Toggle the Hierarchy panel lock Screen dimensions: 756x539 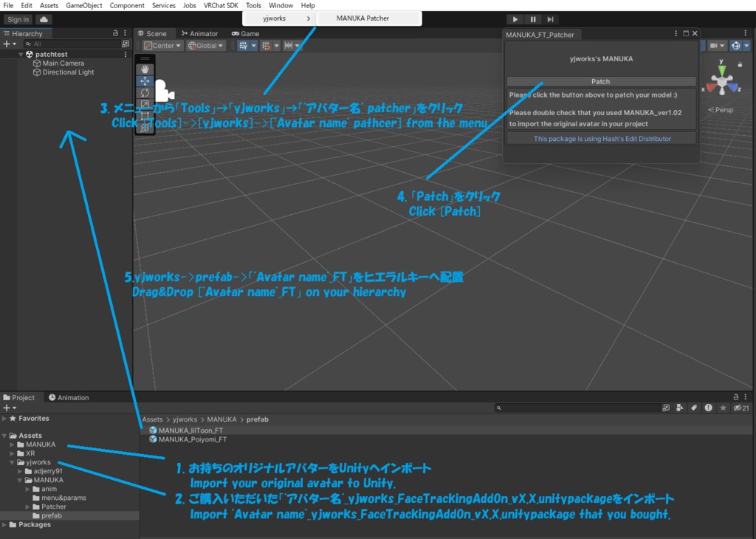[x=115, y=33]
